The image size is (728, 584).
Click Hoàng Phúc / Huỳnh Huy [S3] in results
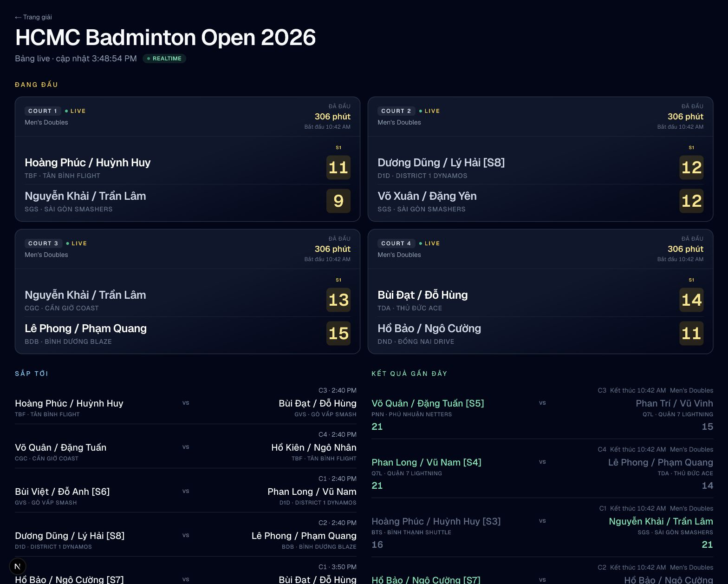(436, 521)
